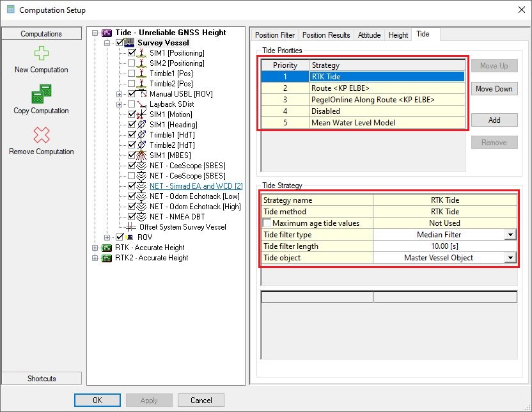Toggle the Maximum age tide values checkbox
The height and width of the screenshot is (412, 532).
(267, 223)
